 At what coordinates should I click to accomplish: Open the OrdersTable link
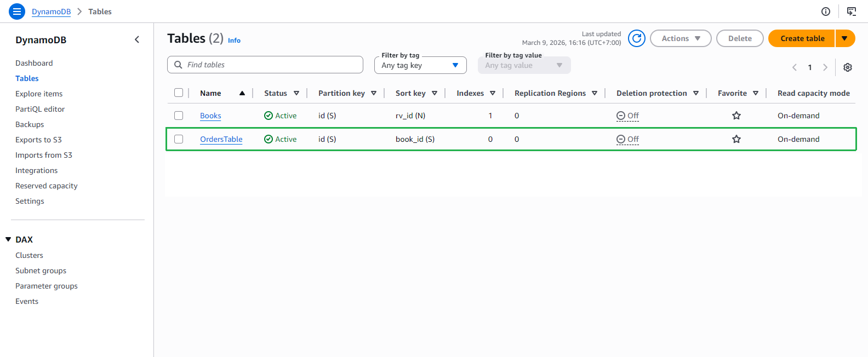click(x=221, y=139)
